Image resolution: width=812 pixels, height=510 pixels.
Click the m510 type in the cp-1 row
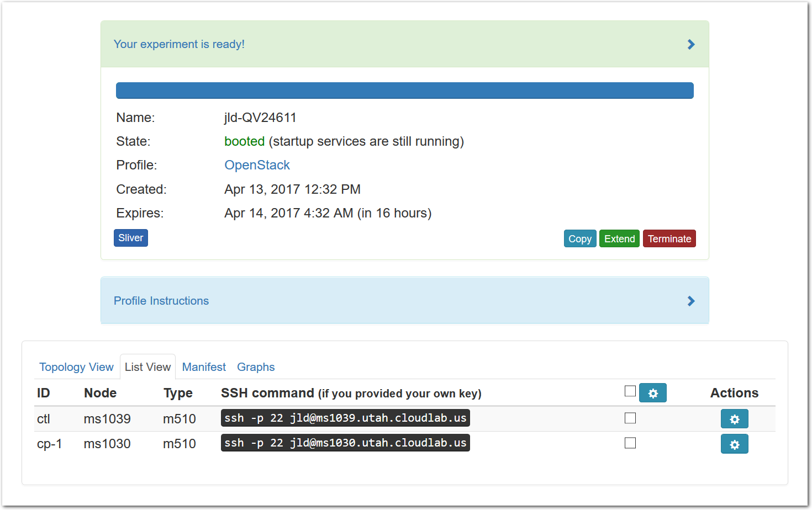coord(180,444)
